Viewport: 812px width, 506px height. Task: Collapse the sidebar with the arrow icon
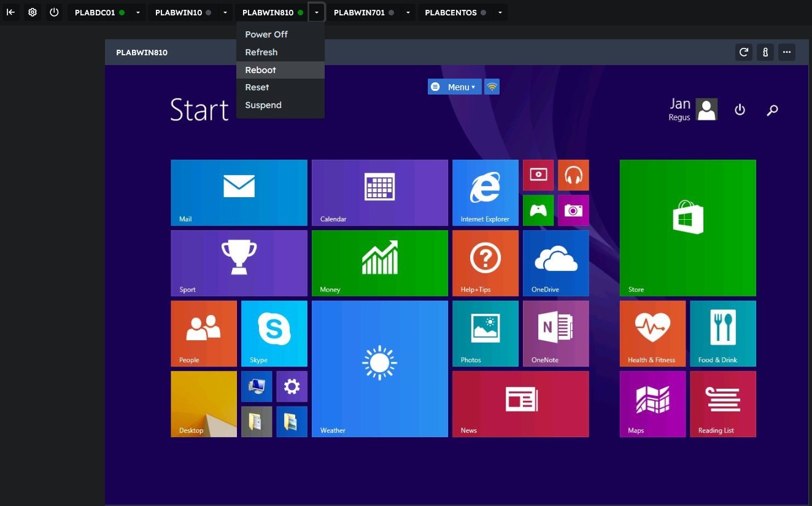11,12
